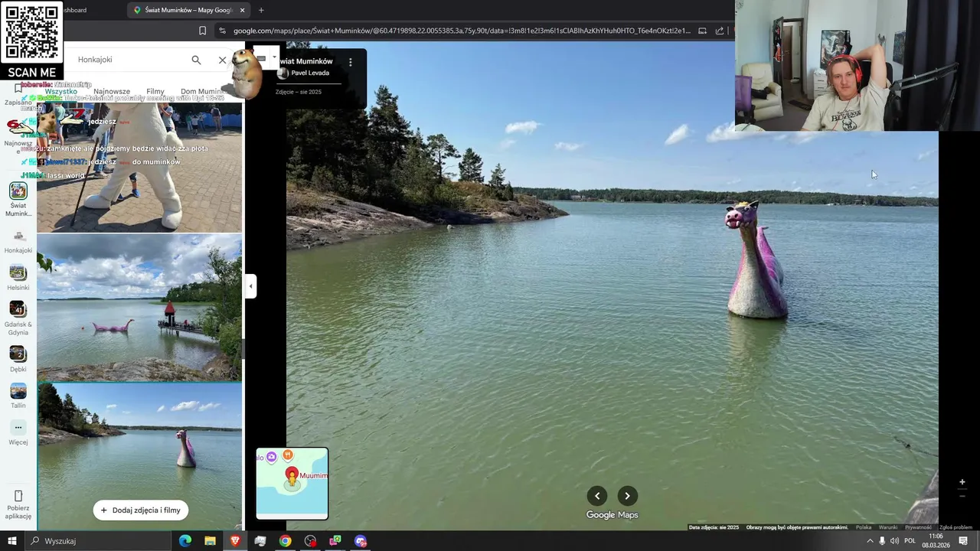
Task: Open dropdown arrow beside the keyboard icon
Action: click(x=274, y=57)
